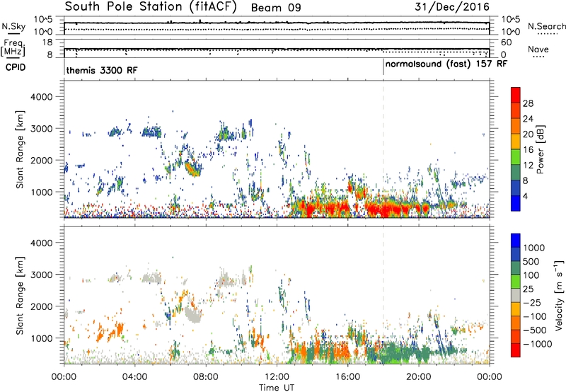
Task: Click the '3000' tick on velocity panel
Action: click(41, 275)
